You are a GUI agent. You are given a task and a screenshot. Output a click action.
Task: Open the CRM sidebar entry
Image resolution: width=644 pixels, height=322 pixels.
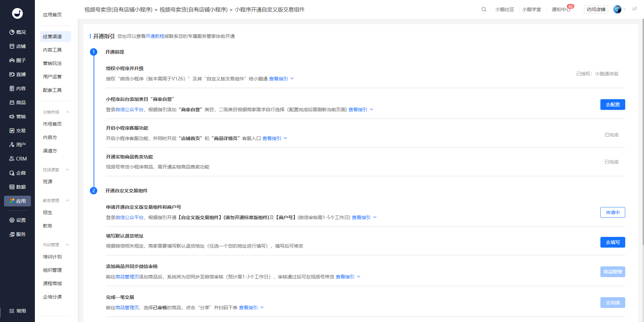point(17,159)
